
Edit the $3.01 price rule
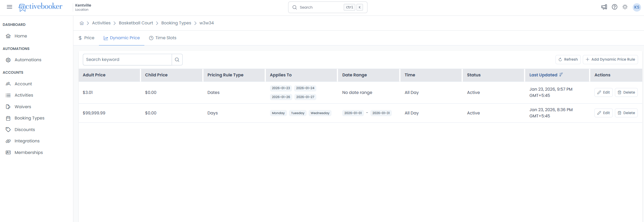(x=603, y=92)
